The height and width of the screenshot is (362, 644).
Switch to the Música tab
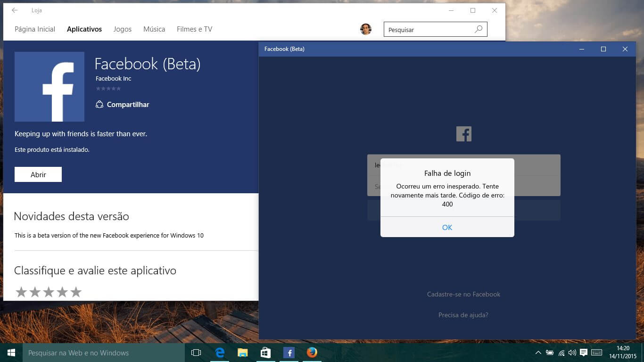[154, 29]
